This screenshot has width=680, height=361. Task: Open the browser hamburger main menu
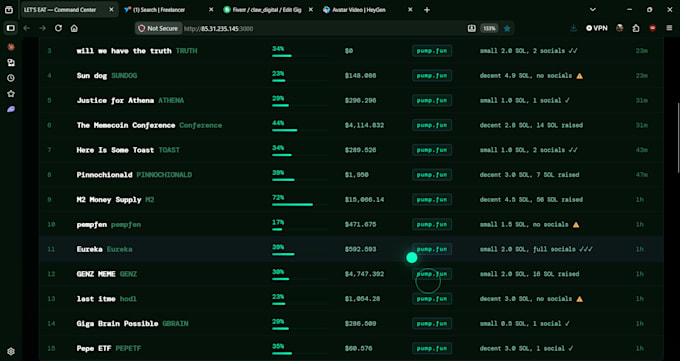click(x=669, y=28)
